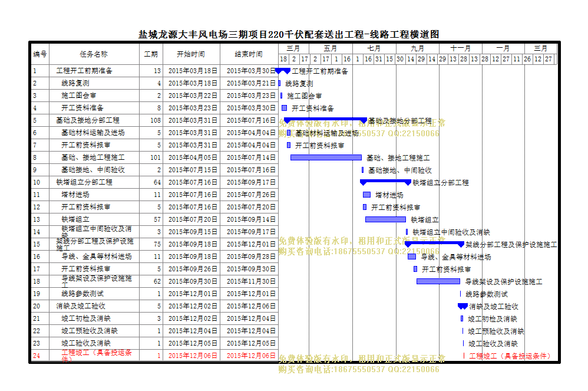Click 塔材进场 in the task name column
588x391 pixels.
pyautogui.click(x=75, y=195)
